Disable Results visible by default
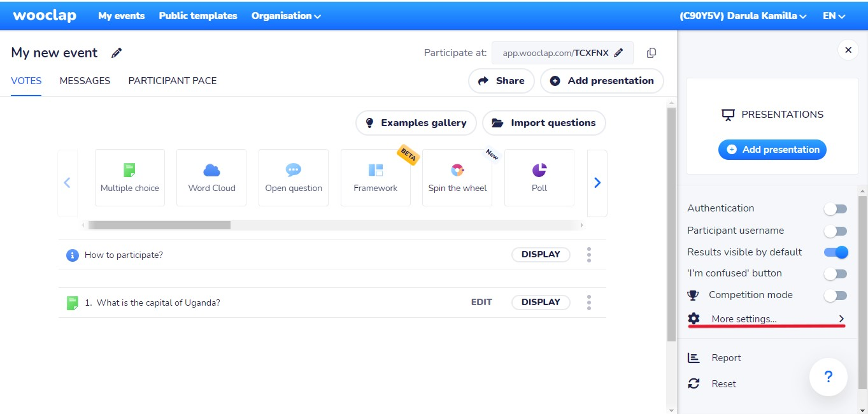 pos(836,252)
